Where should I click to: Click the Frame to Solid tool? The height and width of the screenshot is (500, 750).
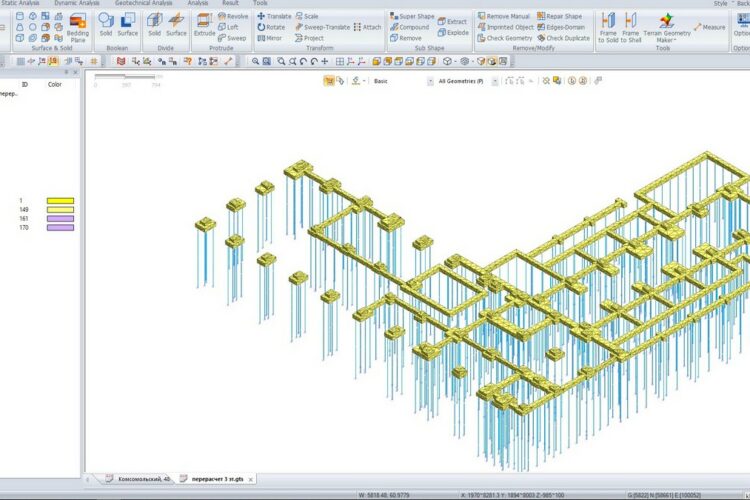click(x=608, y=27)
